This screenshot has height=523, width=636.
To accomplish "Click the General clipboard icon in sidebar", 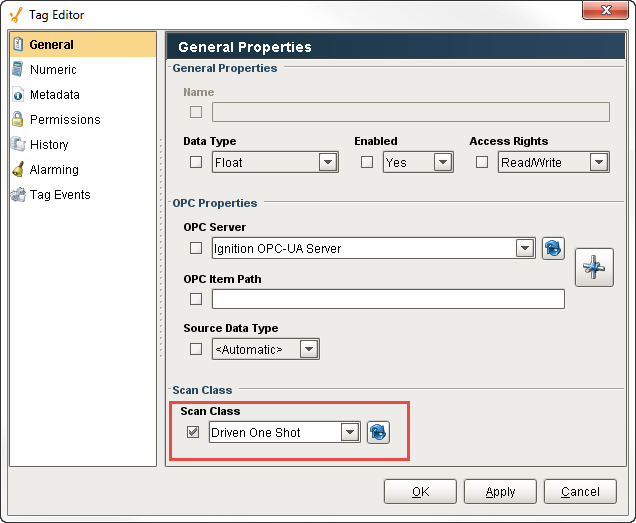I will (18, 44).
